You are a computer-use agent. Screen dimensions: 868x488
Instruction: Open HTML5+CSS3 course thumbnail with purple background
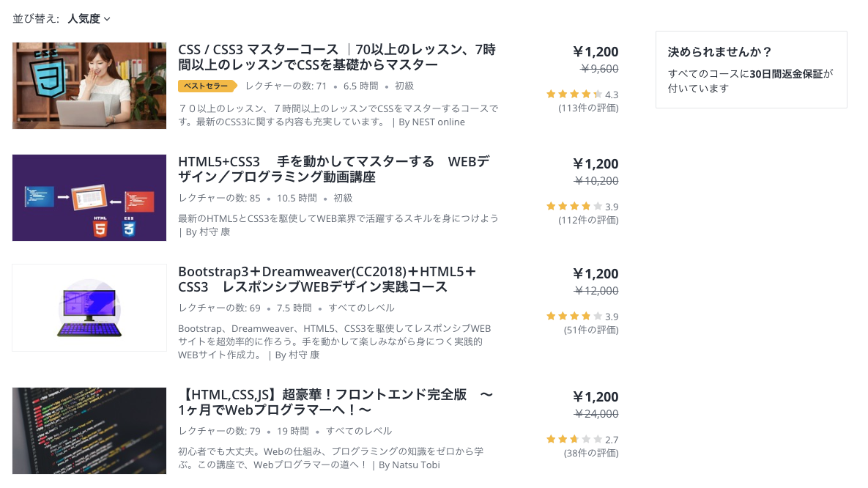pos(89,198)
